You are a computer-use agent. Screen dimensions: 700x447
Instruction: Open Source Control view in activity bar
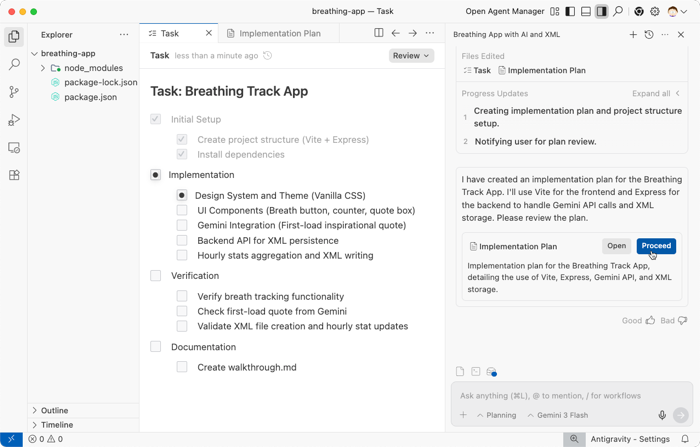(14, 92)
